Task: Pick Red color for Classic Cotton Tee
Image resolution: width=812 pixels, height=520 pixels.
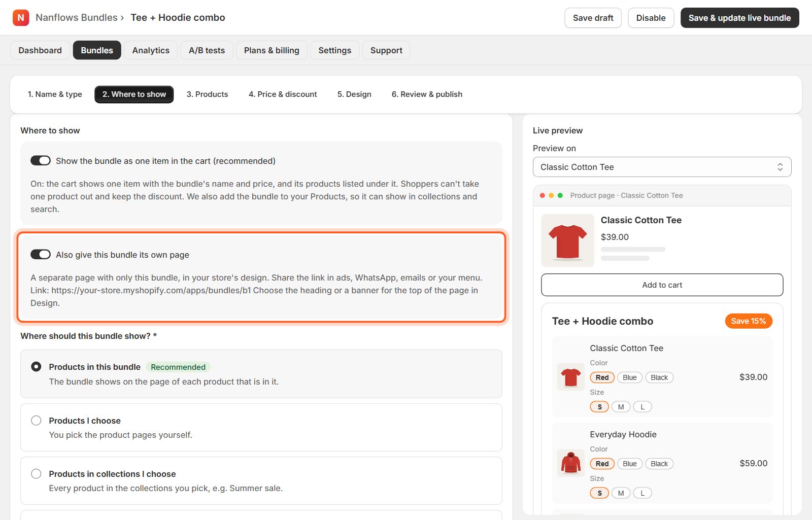Action: pos(602,377)
